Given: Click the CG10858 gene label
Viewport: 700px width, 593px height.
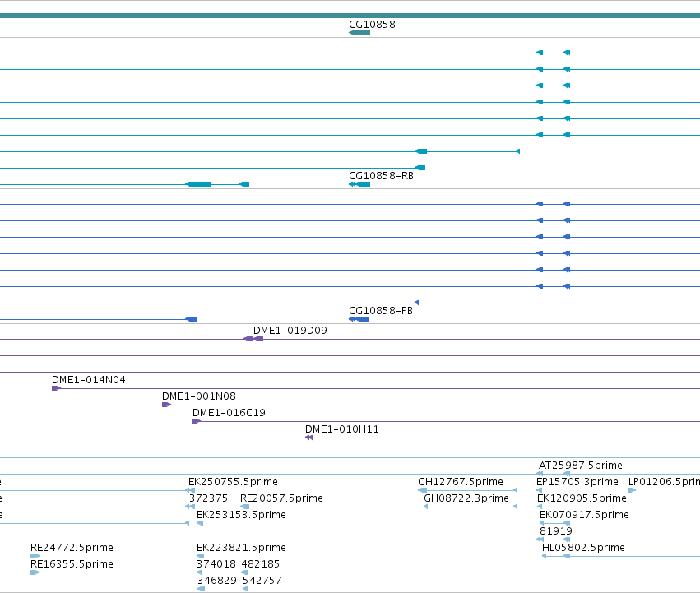Looking at the screenshot, I should point(372,25).
